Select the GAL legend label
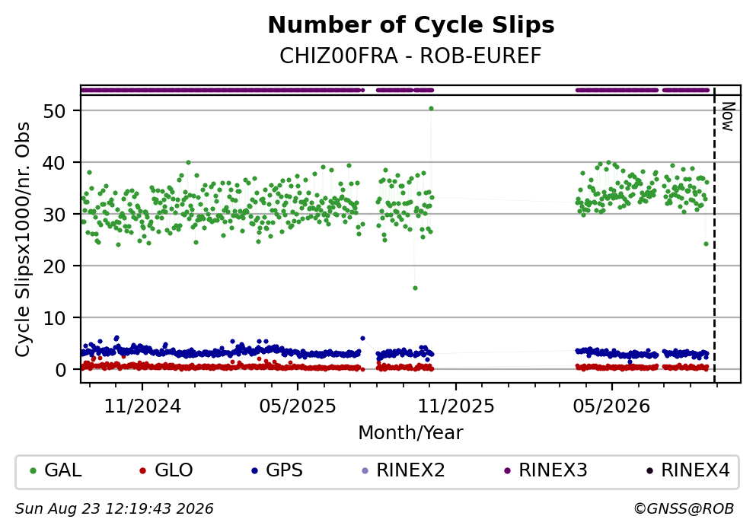 click(x=63, y=470)
